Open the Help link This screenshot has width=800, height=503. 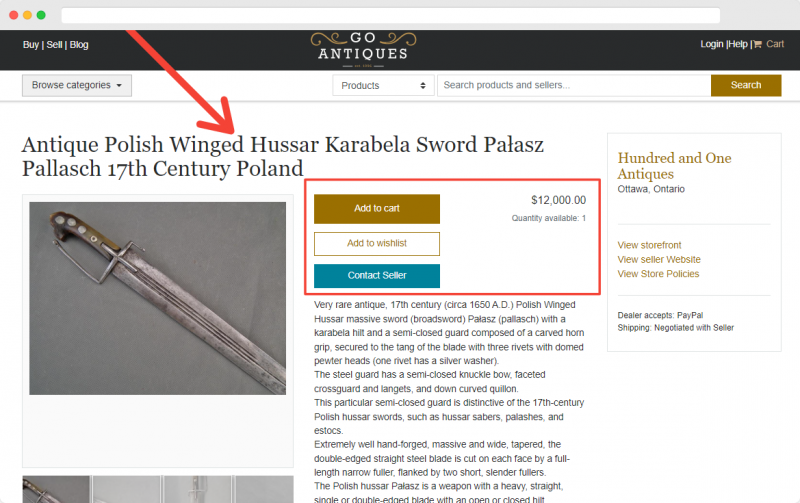[738, 44]
